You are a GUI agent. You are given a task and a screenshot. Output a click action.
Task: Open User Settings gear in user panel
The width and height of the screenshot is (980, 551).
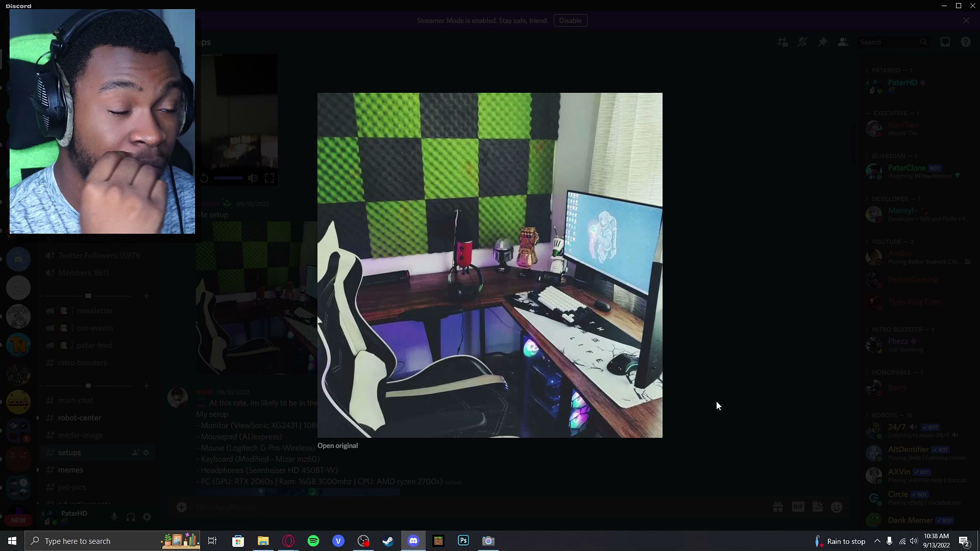147,517
